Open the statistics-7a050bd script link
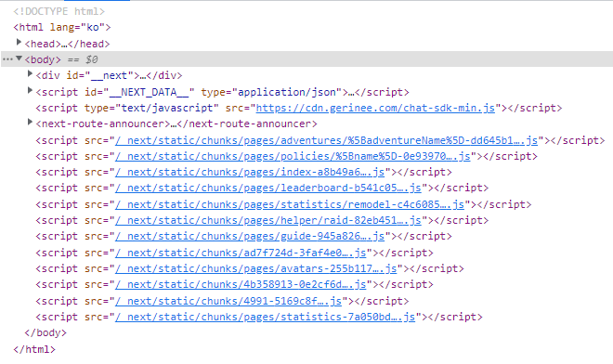 [265, 317]
